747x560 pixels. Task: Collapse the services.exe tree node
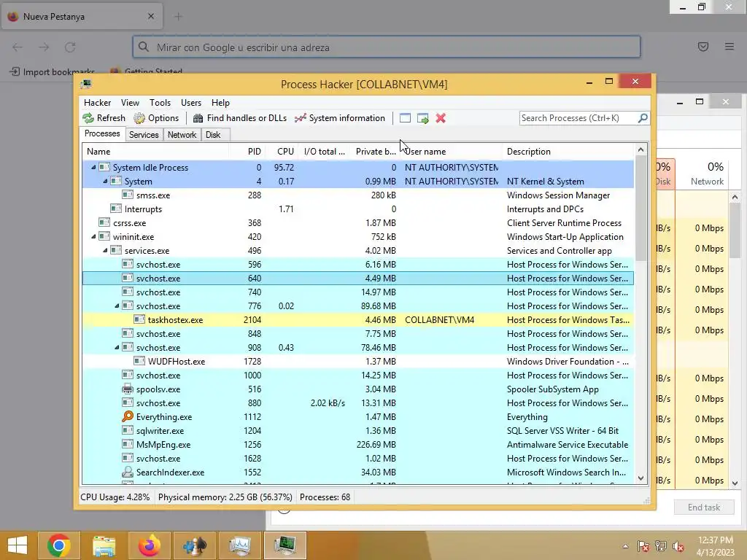click(105, 251)
